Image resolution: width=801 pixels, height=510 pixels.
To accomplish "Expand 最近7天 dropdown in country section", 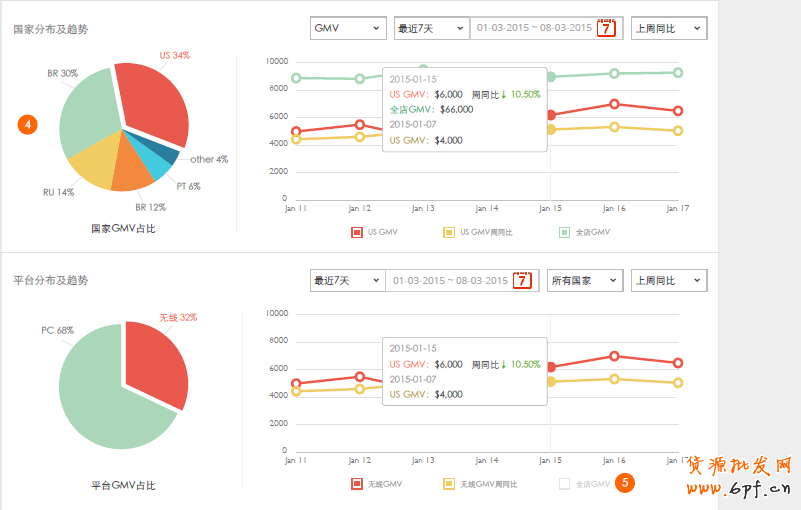I will click(430, 28).
